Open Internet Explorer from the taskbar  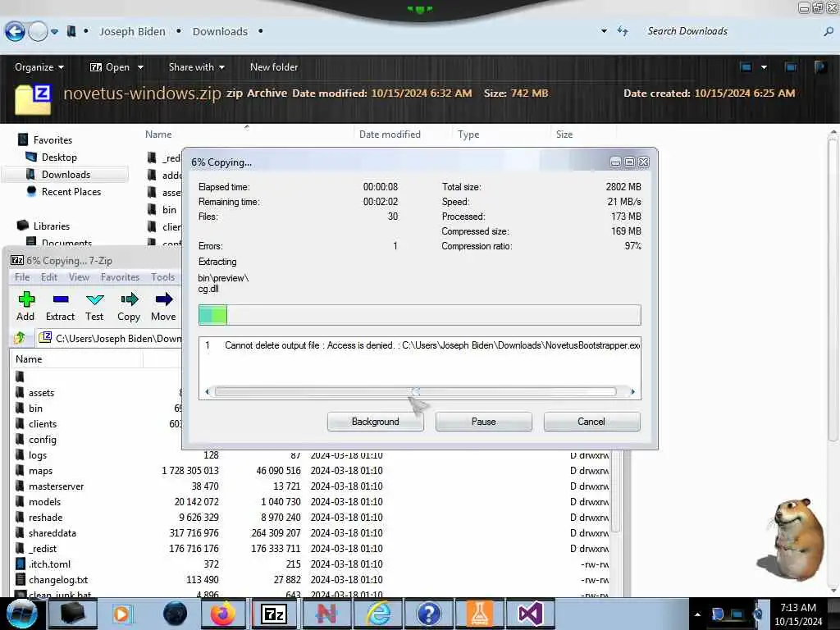(x=379, y=614)
